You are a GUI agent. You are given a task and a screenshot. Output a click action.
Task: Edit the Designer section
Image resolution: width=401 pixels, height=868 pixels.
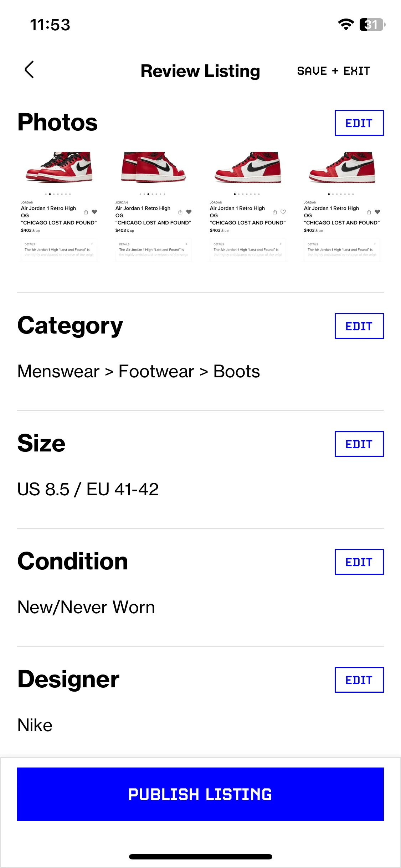click(359, 680)
